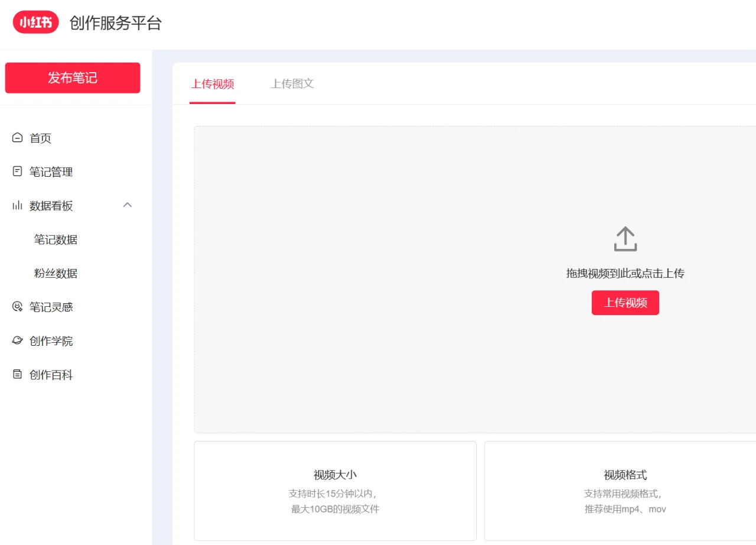Click the 视频格式 card heading

(x=625, y=475)
